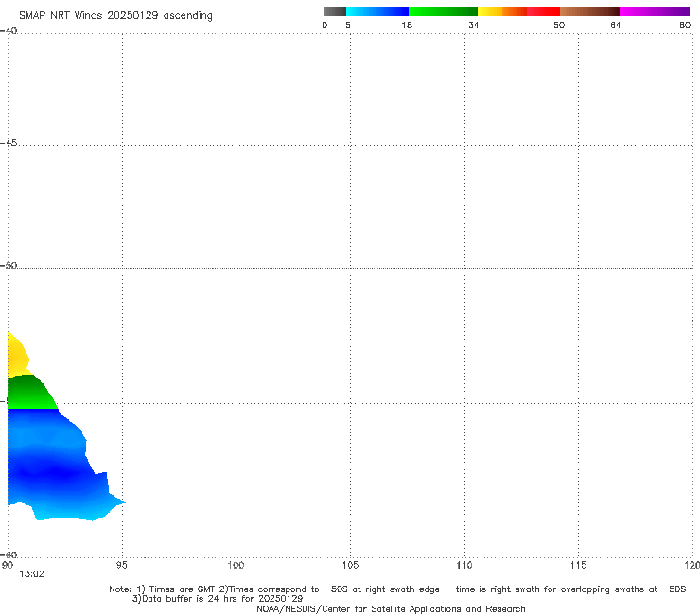700x615 pixels.
Task: Click the longitude axis label '95'
Action: (x=121, y=565)
